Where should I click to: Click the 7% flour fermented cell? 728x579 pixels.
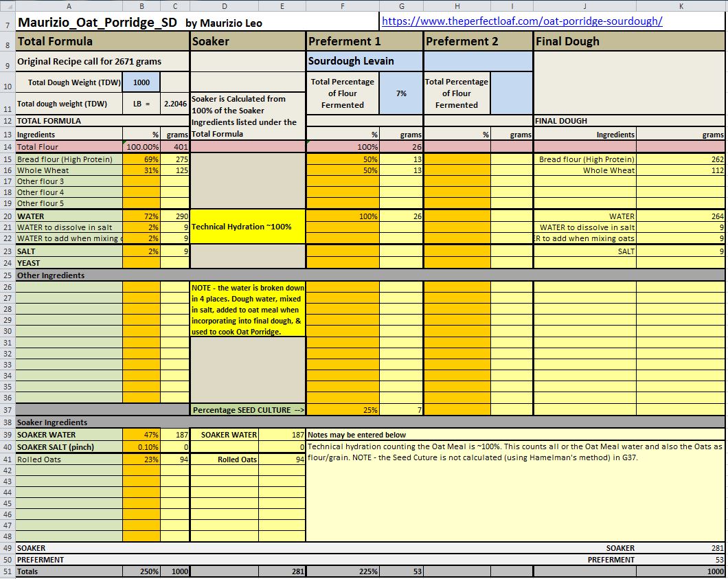[401, 93]
